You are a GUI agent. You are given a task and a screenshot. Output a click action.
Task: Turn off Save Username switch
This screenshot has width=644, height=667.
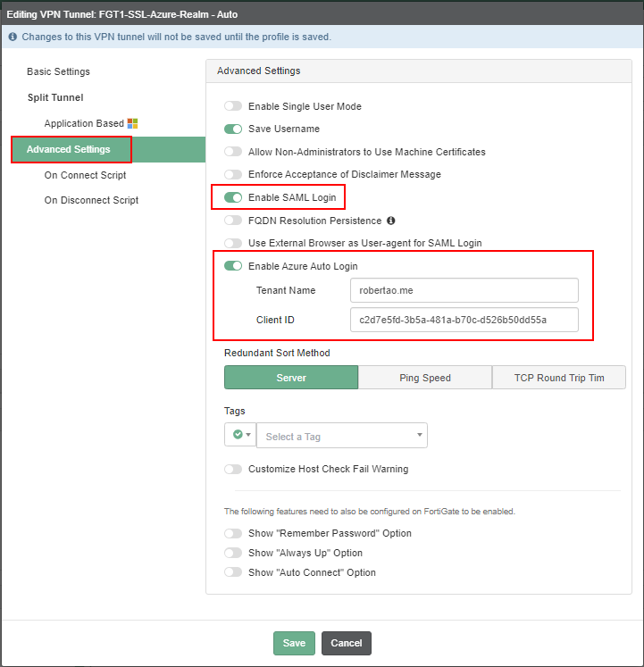[233, 129]
